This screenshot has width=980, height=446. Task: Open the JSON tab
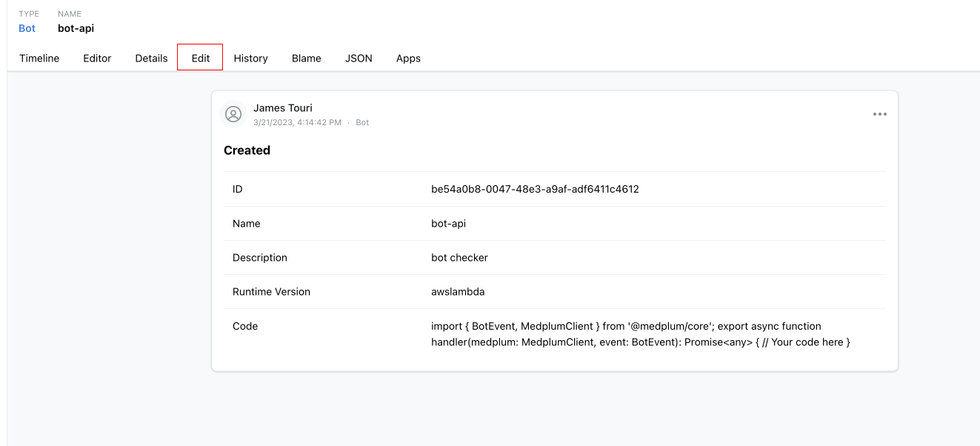(359, 58)
